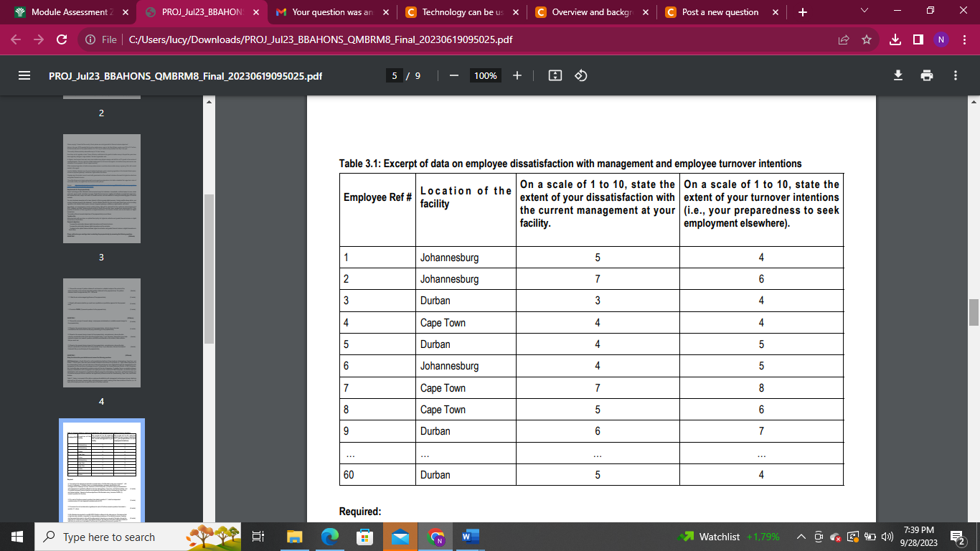Bookmark the page with the star icon

coord(868,40)
